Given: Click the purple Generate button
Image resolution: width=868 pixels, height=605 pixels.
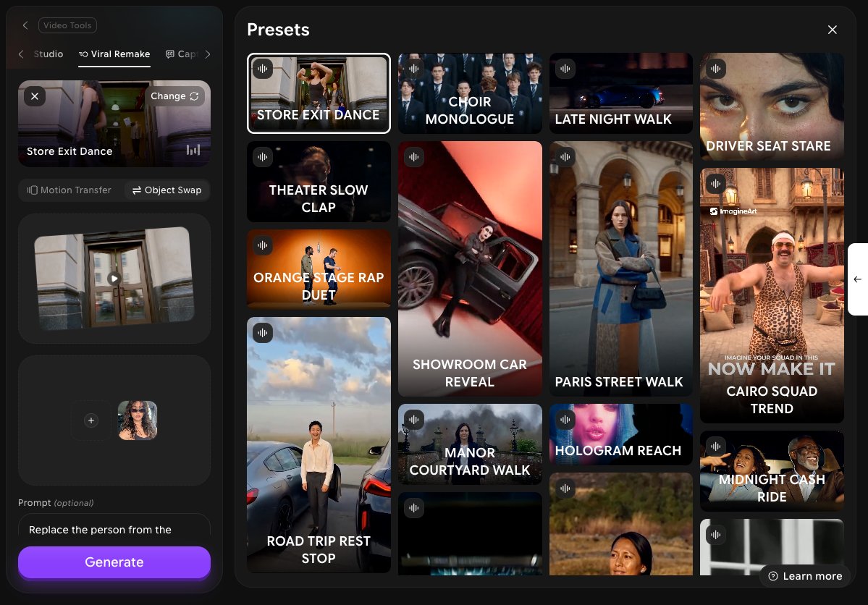Looking at the screenshot, I should (x=114, y=562).
